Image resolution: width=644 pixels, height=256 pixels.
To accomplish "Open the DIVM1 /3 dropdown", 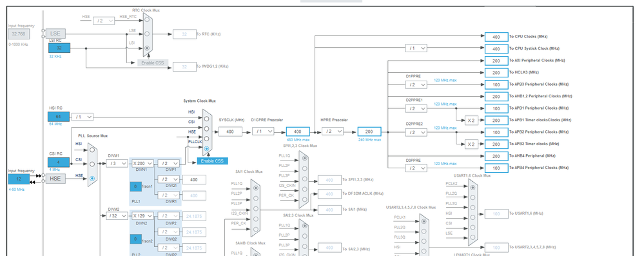I will click(117, 164).
